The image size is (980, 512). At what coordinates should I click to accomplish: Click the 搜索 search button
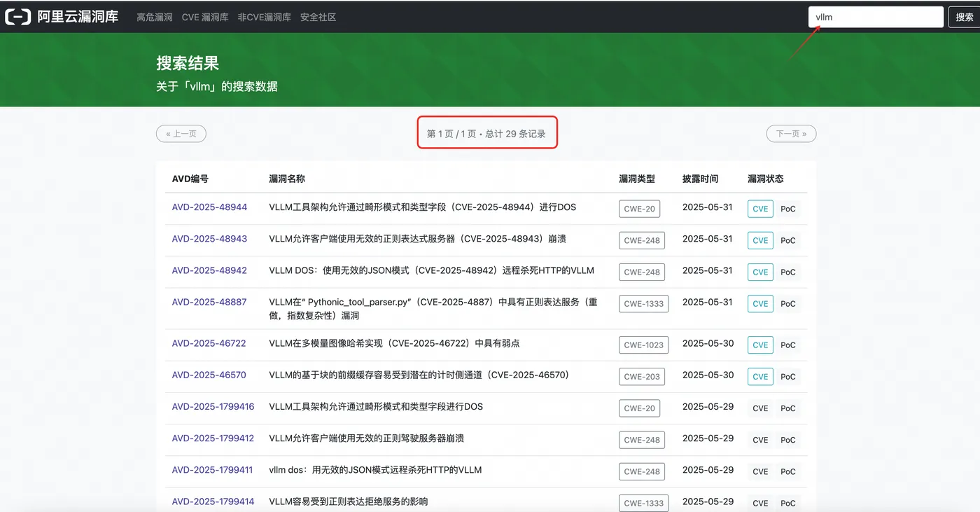[965, 17]
